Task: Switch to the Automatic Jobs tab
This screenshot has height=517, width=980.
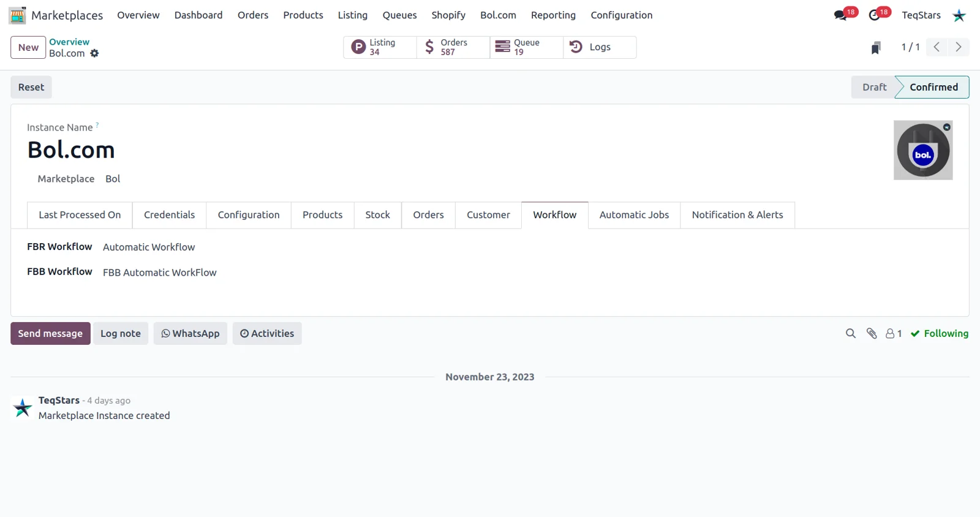Action: coord(634,215)
